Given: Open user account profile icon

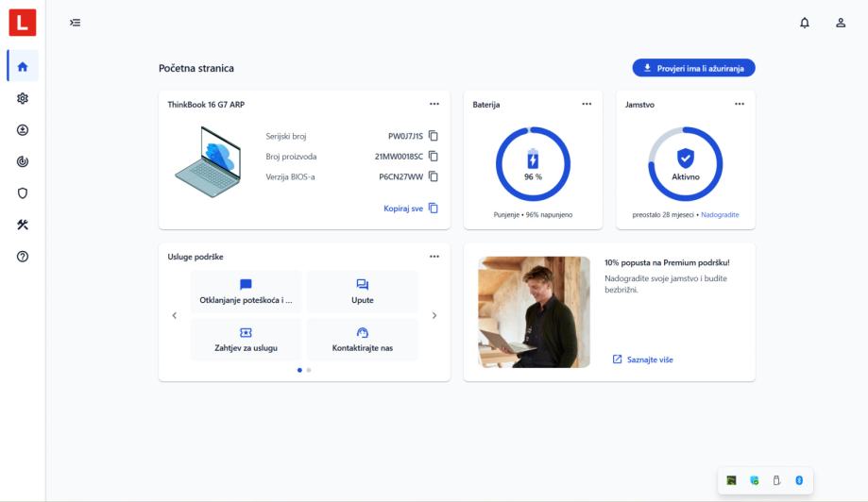Looking at the screenshot, I should pyautogui.click(x=841, y=23).
